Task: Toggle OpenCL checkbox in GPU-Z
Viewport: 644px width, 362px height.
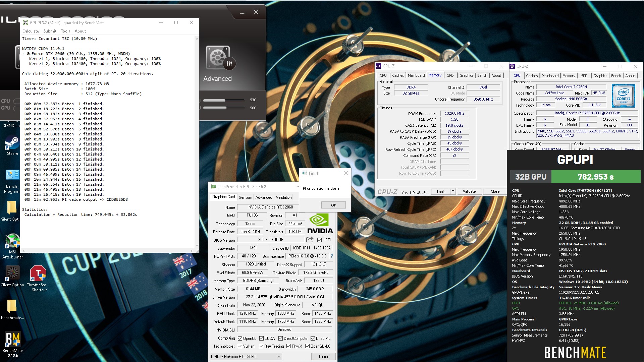Action: click(240, 339)
